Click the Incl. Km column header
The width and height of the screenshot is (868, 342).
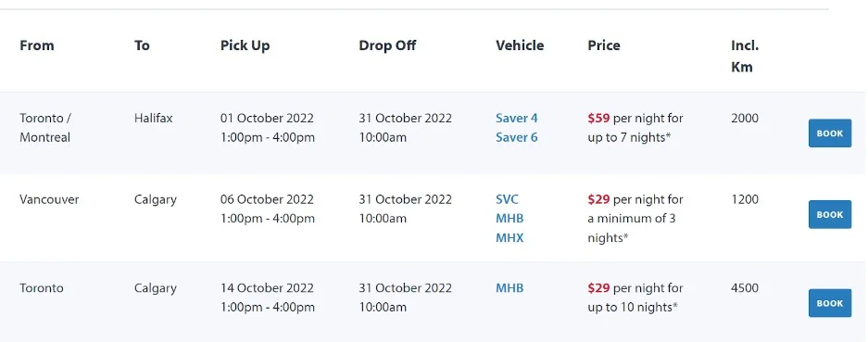coord(745,56)
